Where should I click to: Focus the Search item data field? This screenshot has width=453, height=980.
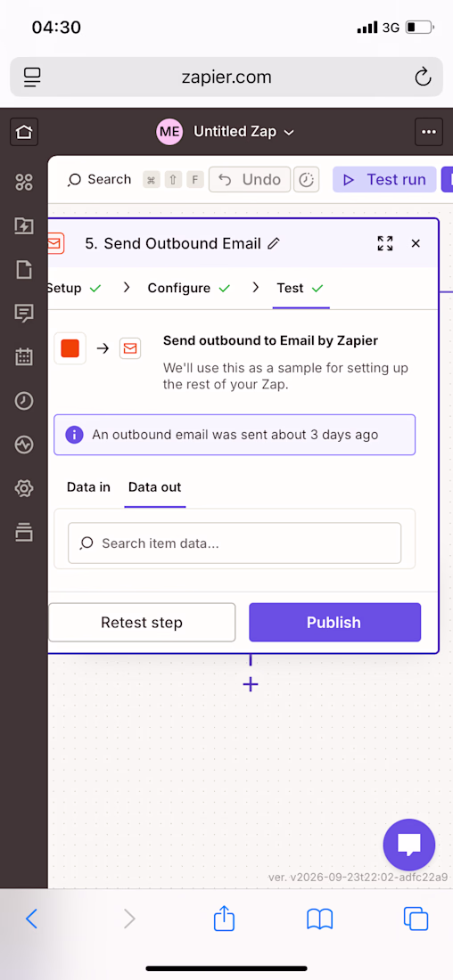tap(235, 543)
